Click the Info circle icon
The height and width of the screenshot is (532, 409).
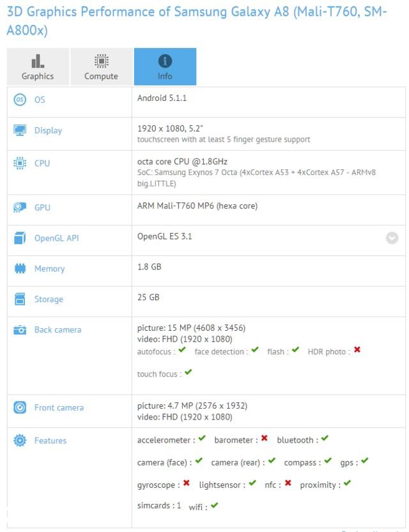165,61
